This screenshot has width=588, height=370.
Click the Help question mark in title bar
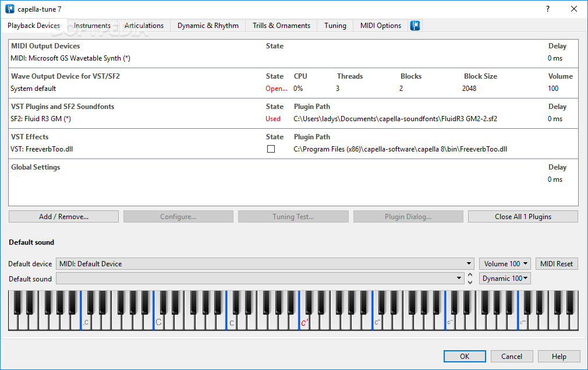click(546, 9)
